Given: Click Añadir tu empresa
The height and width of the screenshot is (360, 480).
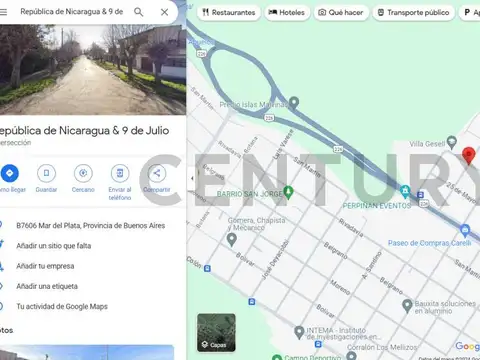Looking at the screenshot, I should pyautogui.click(x=45, y=266).
